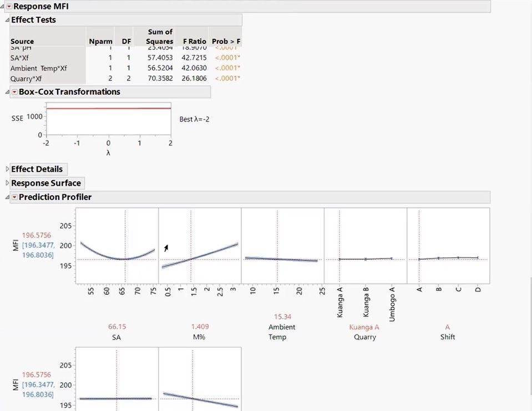Open the Prediction Profiler red triangle menu
The height and width of the screenshot is (411, 532).
coord(16,197)
